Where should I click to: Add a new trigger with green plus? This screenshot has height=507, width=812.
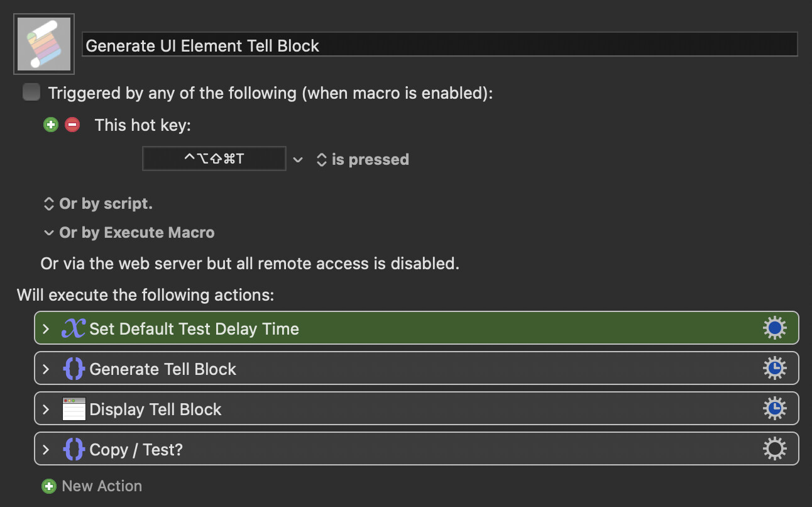coord(50,125)
